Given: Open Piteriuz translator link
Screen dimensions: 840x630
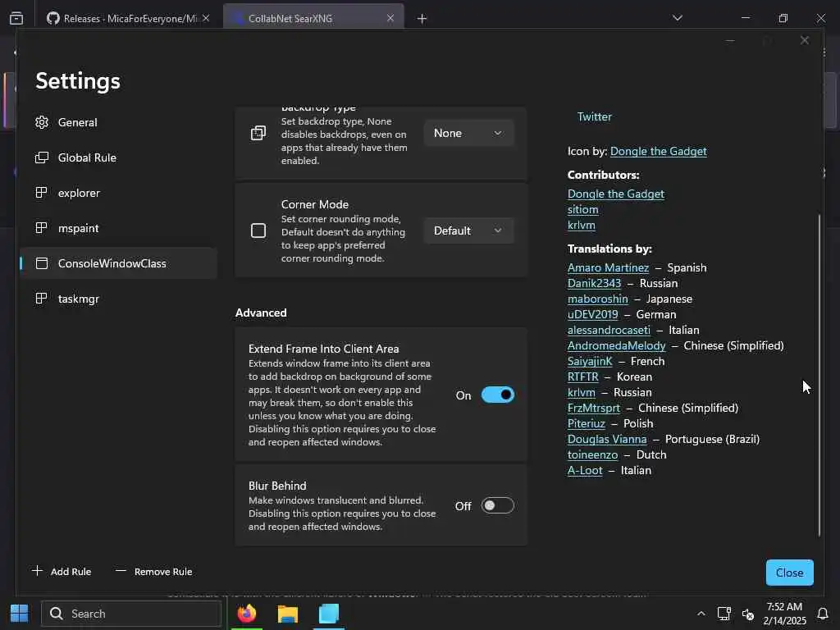Looking at the screenshot, I should tap(586, 423).
